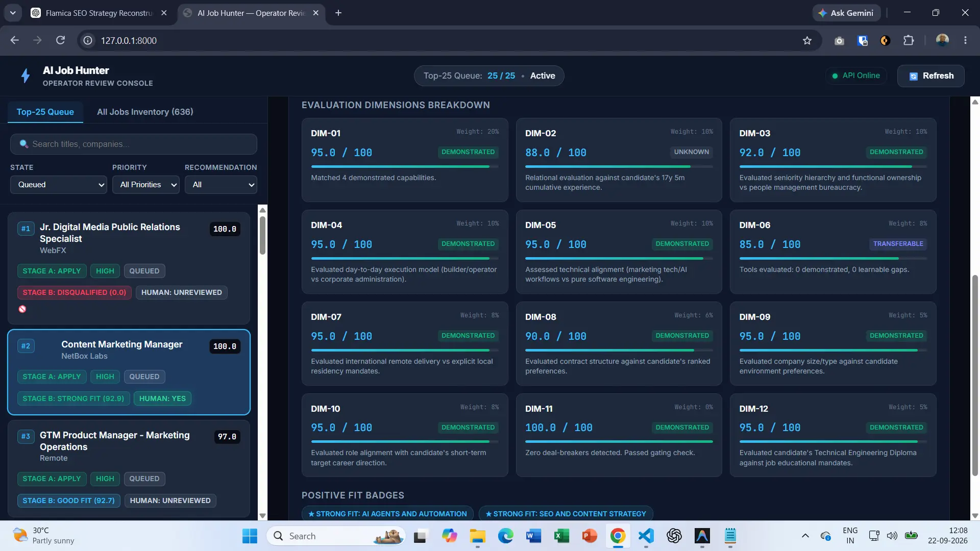
Task: Open the Chrome three-dot menu
Action: (x=965, y=40)
